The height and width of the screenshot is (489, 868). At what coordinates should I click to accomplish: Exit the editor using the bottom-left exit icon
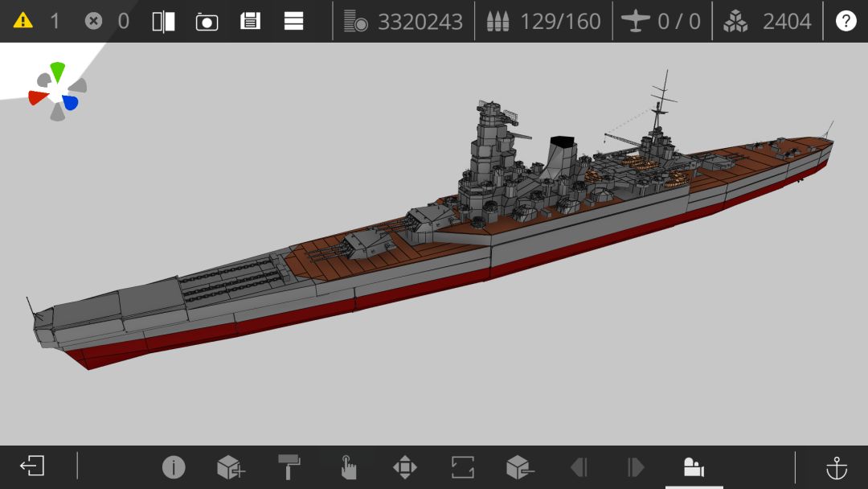pyautogui.click(x=32, y=466)
